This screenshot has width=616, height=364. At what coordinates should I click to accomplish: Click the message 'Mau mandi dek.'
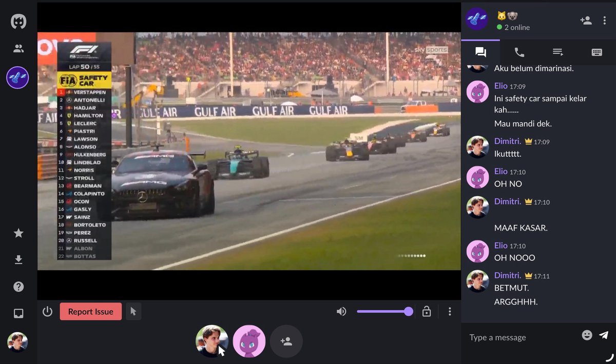(x=523, y=124)
